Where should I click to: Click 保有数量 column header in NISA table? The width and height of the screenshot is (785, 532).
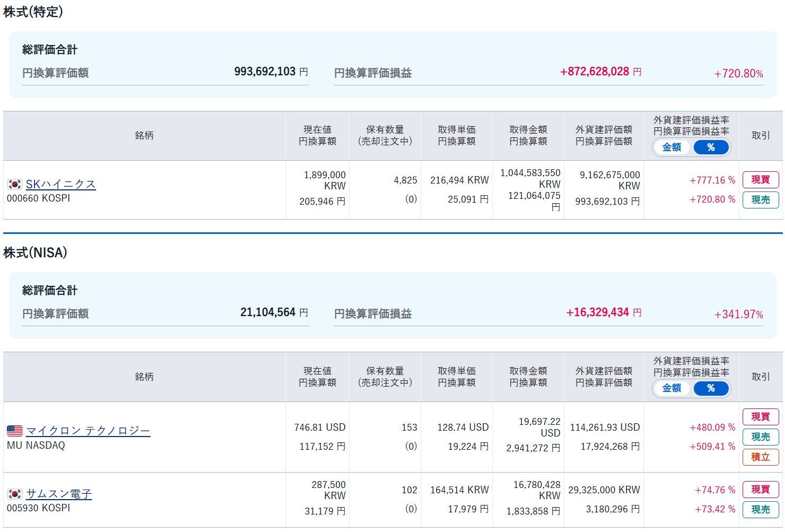[x=385, y=377]
